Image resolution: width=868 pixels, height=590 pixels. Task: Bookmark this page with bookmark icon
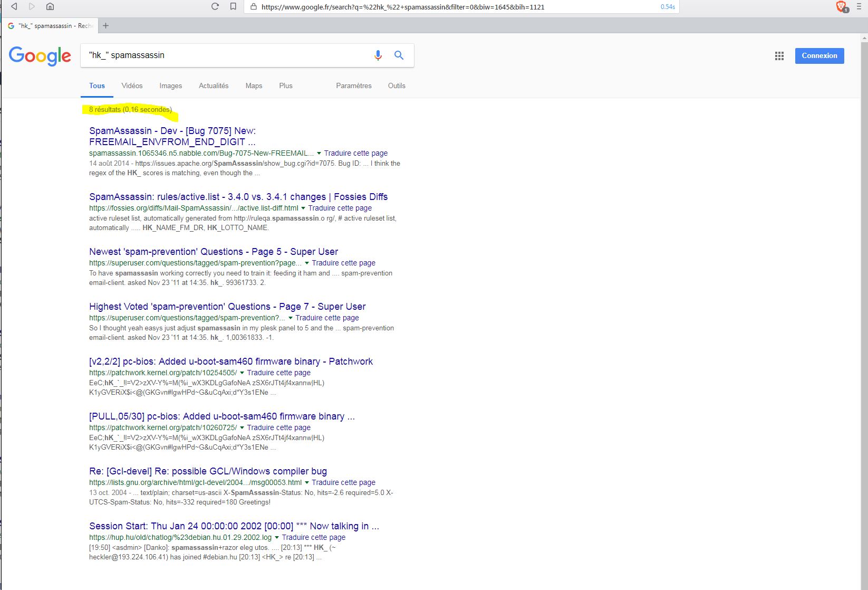click(233, 6)
